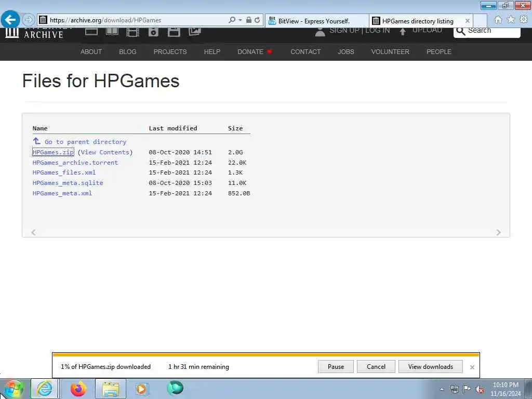Open Windows Media Player from taskbar

pyautogui.click(x=141, y=389)
